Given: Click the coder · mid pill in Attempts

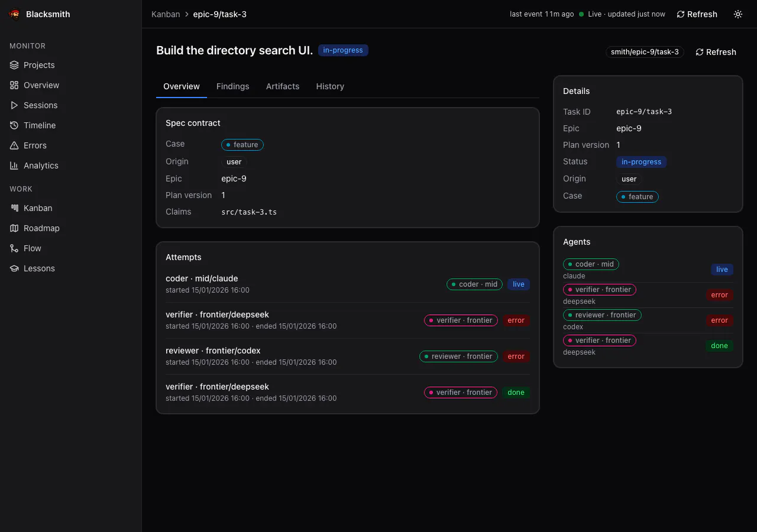Looking at the screenshot, I should 474,284.
